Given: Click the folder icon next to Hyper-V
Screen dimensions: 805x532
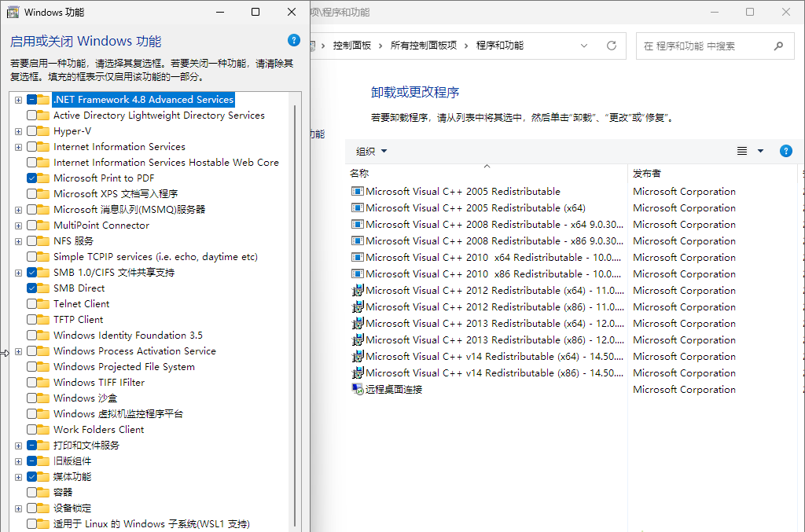Looking at the screenshot, I should tap(43, 130).
